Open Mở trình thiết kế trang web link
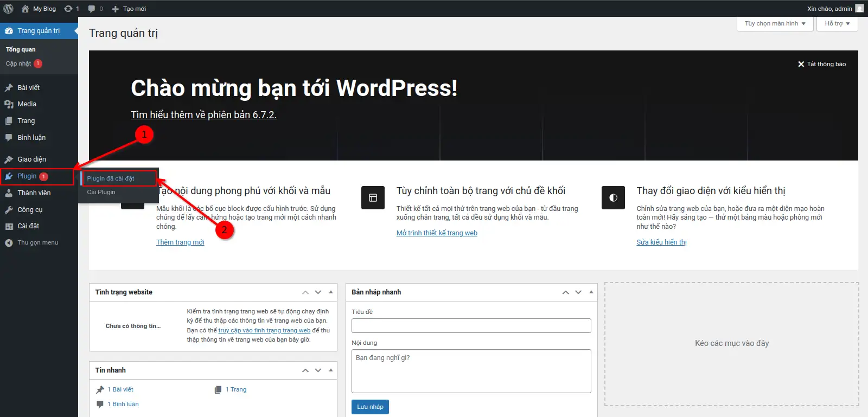The image size is (868, 417). 437,233
